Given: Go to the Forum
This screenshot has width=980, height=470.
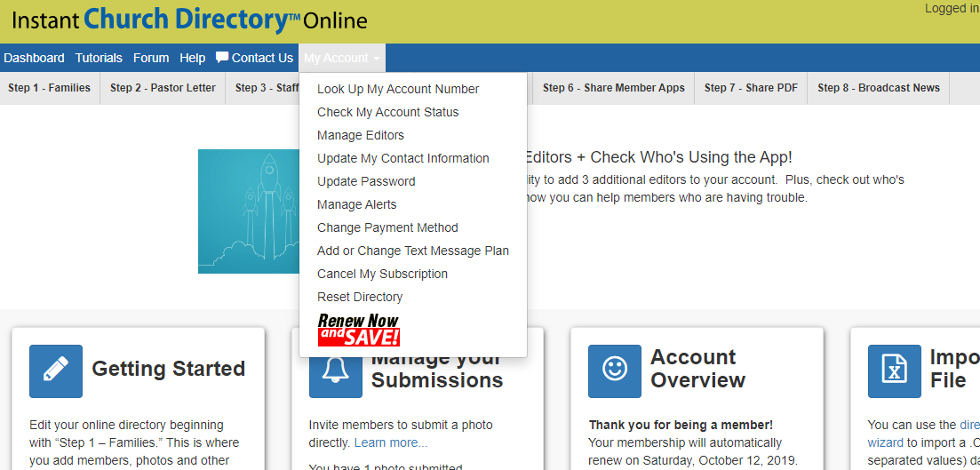Looking at the screenshot, I should (x=151, y=58).
